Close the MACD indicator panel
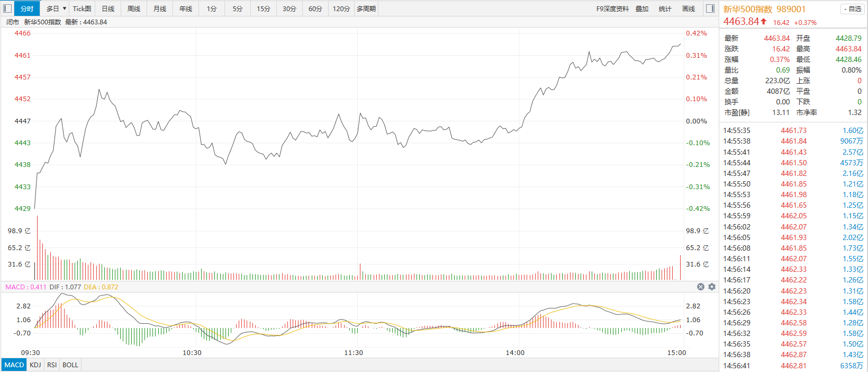 (x=701, y=287)
